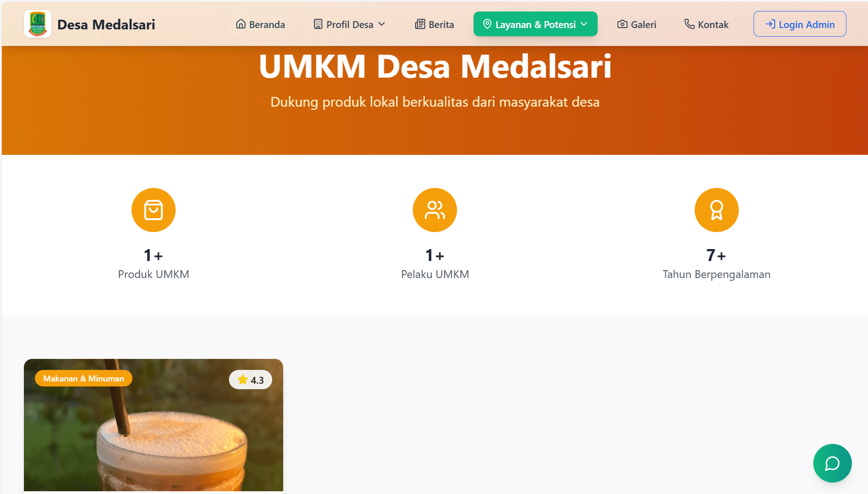Click the award ribbon Tahun Berpengalaman icon

click(716, 210)
